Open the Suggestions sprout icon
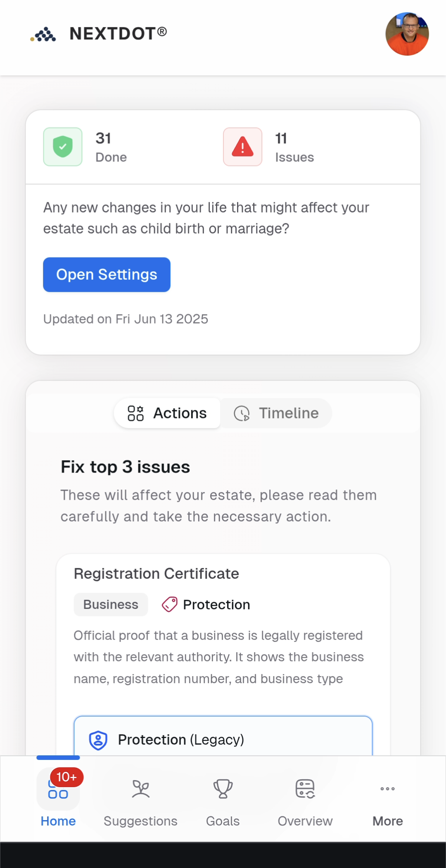Image resolution: width=446 pixels, height=868 pixels. tap(140, 789)
